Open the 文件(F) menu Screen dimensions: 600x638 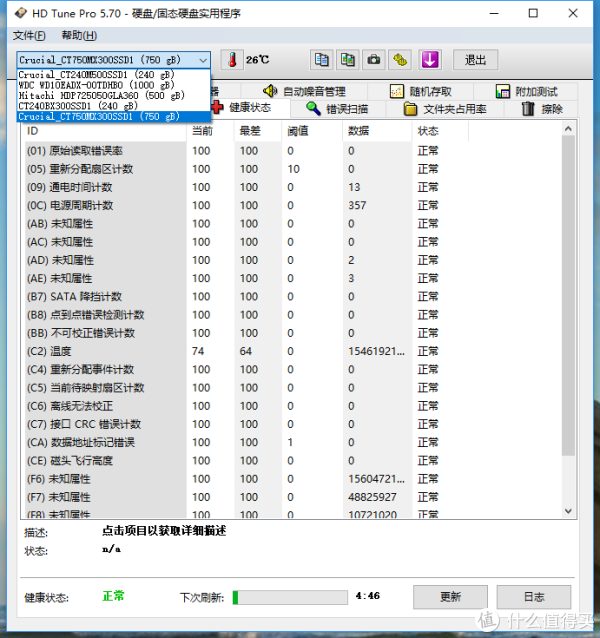[x=29, y=35]
